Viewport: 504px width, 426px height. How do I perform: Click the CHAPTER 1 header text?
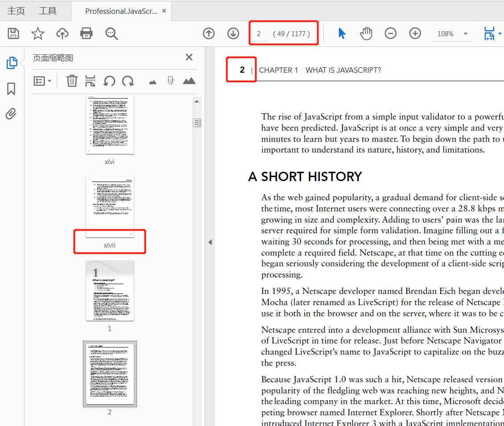click(278, 70)
